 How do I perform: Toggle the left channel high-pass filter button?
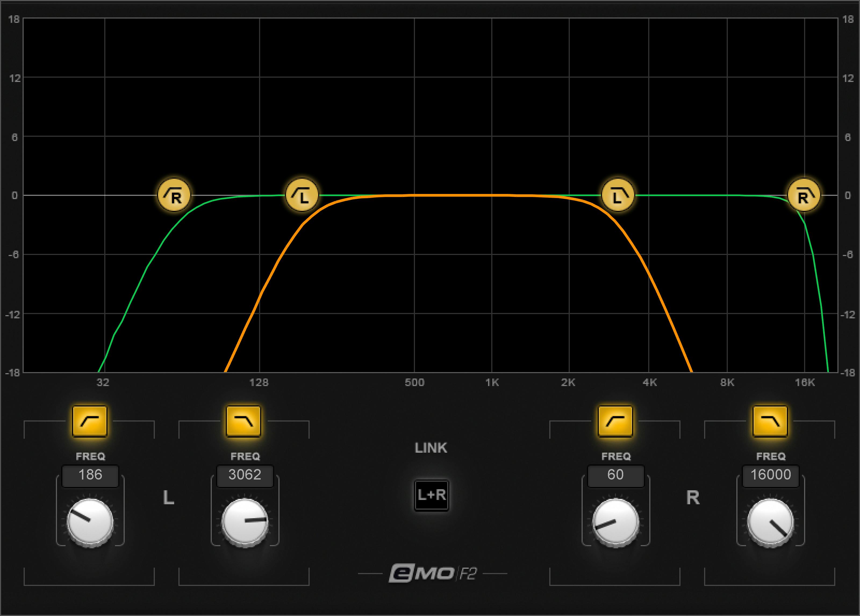(90, 421)
